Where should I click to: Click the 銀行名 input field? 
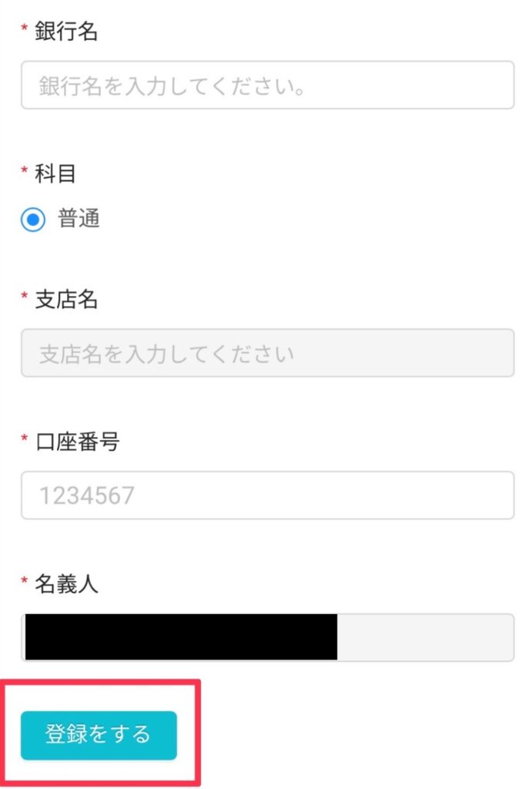267,85
